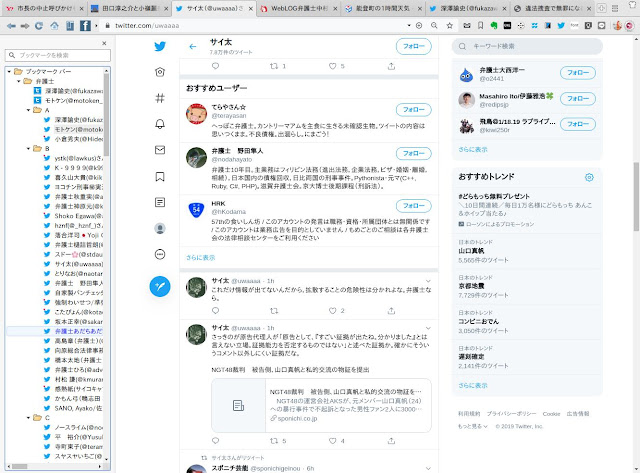Switch to 深澤諭史(@fukaza tab
Viewport: 640px width, 473px height.
point(467,8)
